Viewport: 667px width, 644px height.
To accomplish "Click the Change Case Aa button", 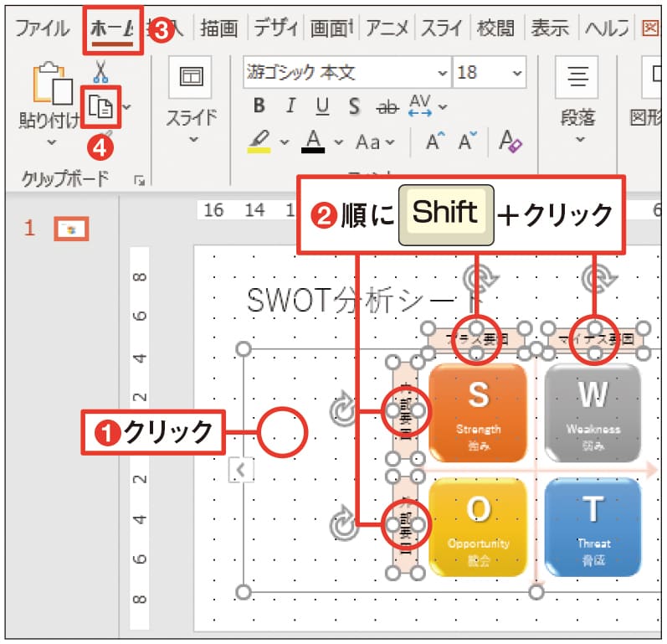I will coord(368,142).
